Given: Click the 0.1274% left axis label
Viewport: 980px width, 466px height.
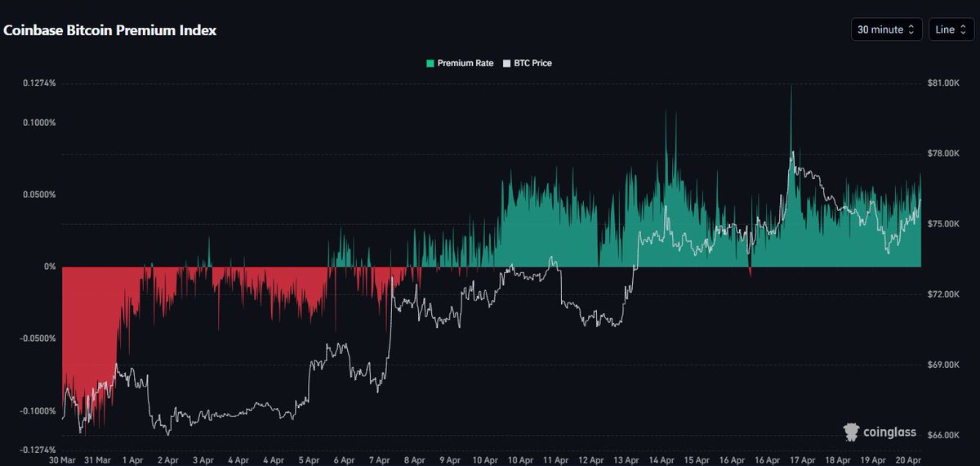Looking at the screenshot, I should (x=41, y=83).
